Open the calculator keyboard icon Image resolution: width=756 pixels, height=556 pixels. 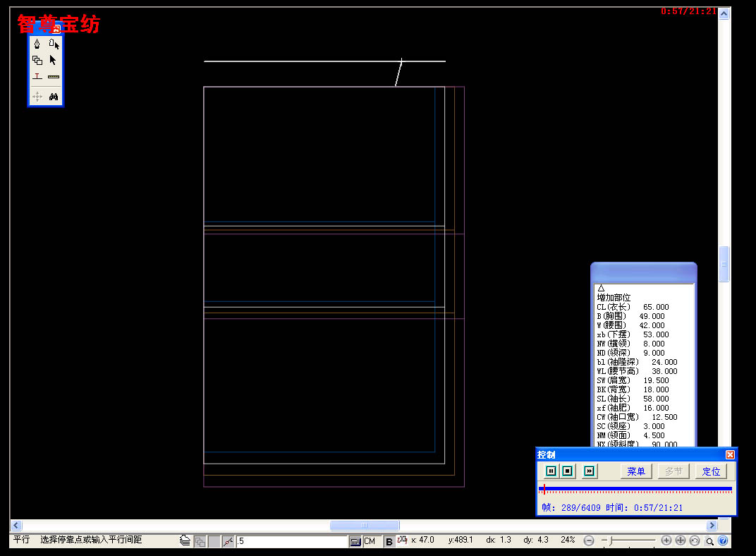point(355,541)
